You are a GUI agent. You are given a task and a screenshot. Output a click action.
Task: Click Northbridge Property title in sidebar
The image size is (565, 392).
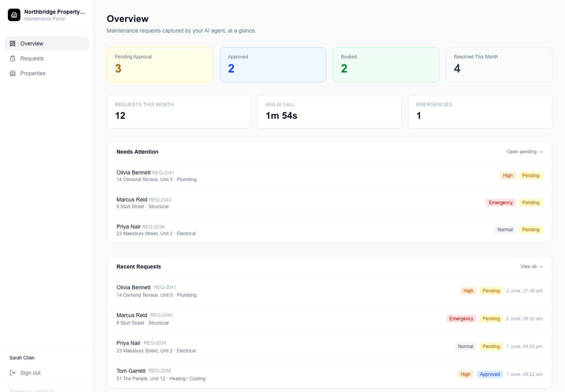55,12
